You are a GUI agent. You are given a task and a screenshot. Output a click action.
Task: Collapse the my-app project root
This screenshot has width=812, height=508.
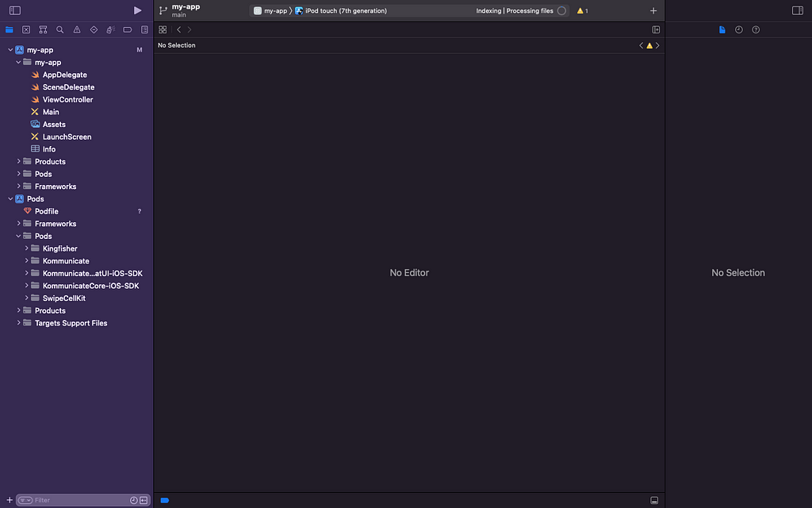10,50
